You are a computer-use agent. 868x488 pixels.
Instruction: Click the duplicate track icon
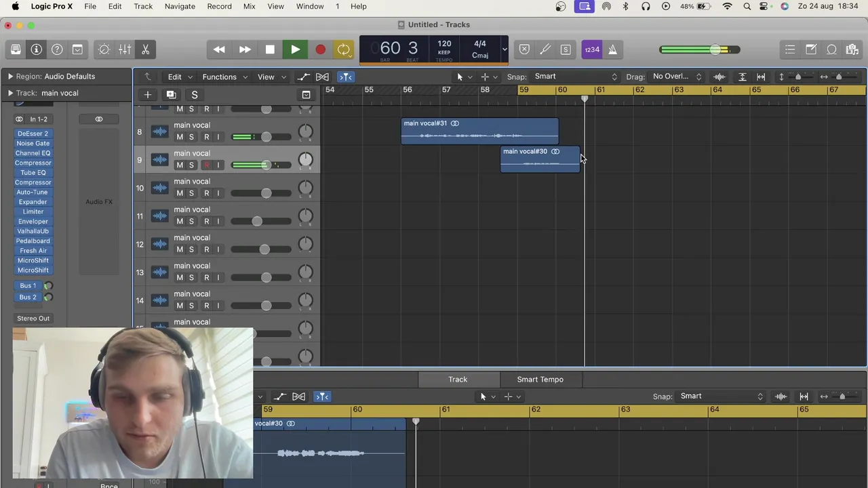[x=171, y=95]
